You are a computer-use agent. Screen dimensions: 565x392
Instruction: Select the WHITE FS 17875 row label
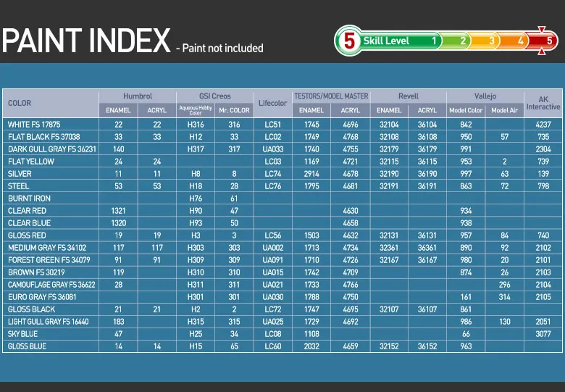click(x=34, y=125)
